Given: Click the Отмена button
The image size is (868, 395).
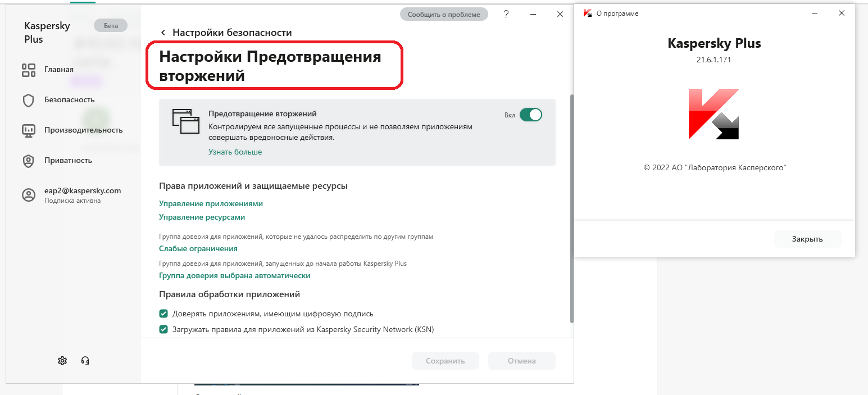Looking at the screenshot, I should 521,361.
